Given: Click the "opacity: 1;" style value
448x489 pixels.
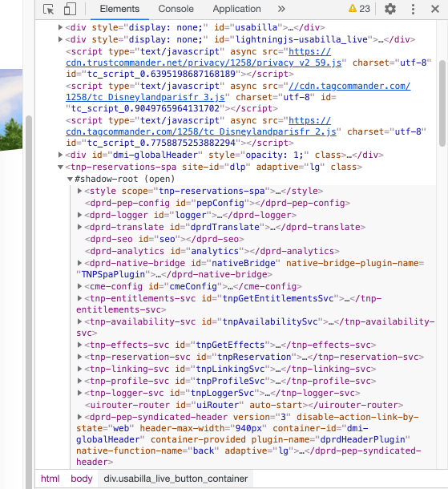Looking at the screenshot, I should [274, 155].
